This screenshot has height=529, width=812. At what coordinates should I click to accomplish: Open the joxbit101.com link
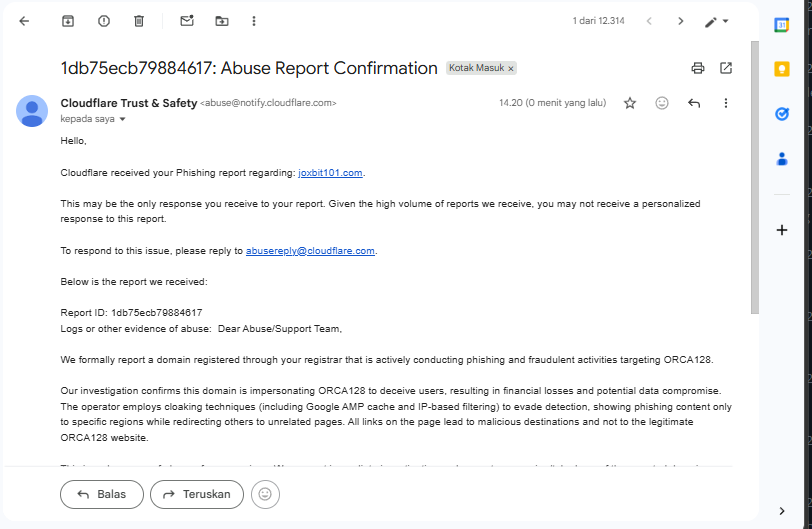tap(330, 173)
